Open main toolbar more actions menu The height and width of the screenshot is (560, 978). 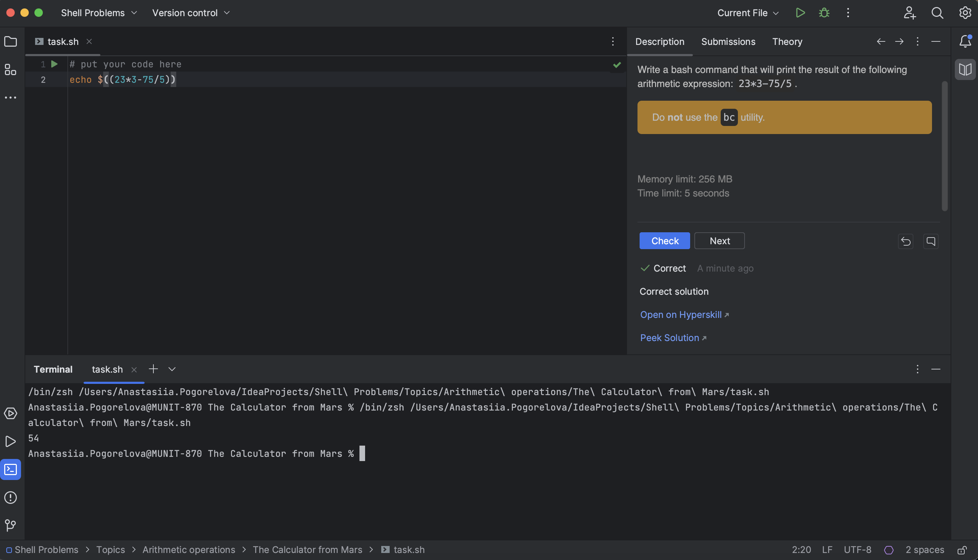click(x=848, y=13)
